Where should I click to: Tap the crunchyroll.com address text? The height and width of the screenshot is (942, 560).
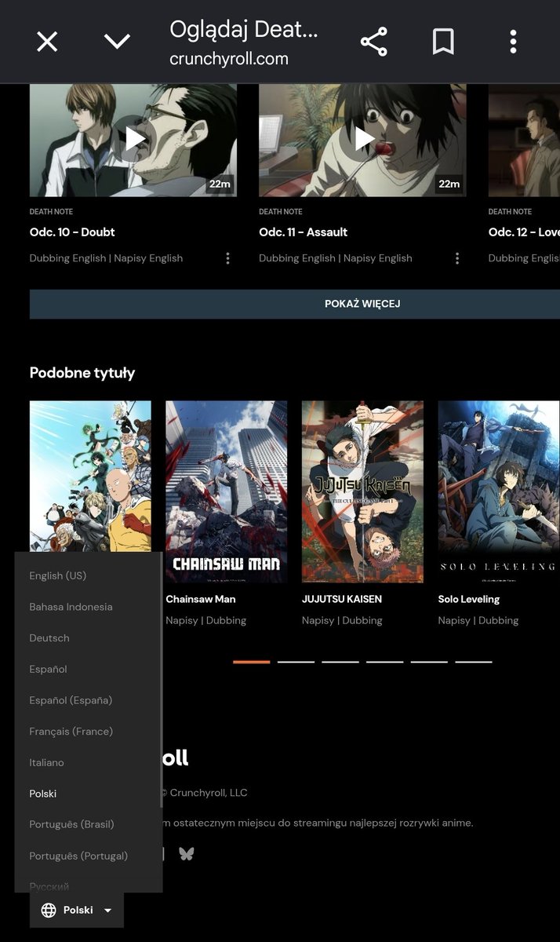229,59
